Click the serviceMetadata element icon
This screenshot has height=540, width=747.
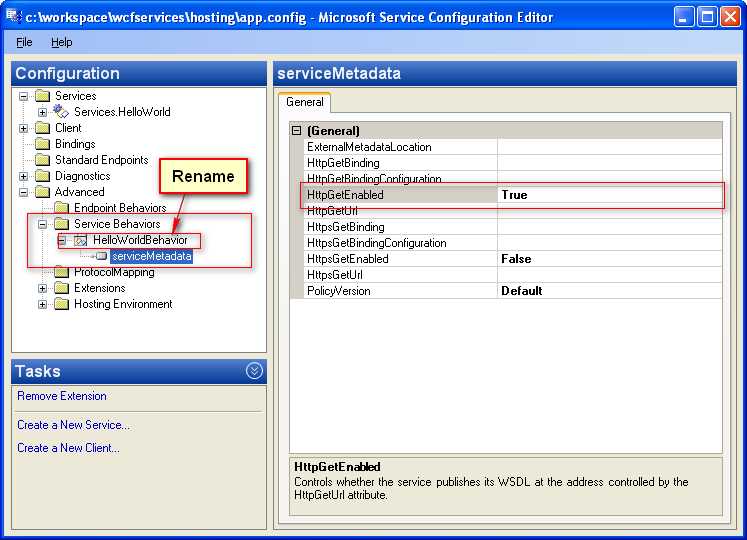coord(101,256)
